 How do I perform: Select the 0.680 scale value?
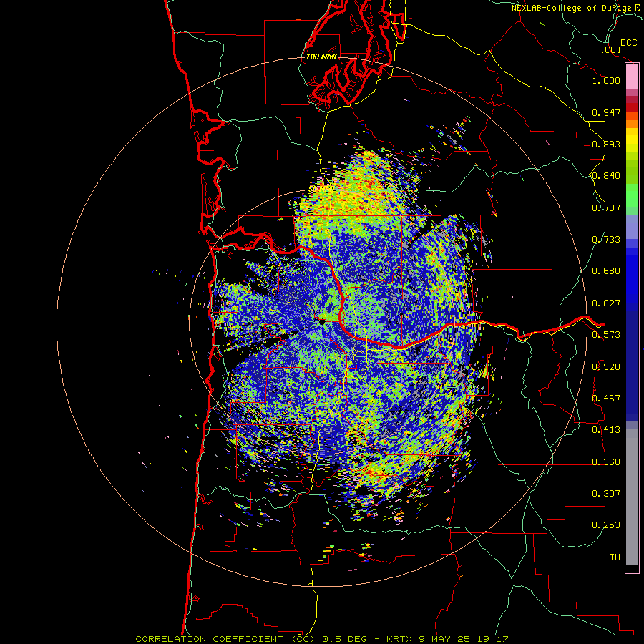pos(606,271)
